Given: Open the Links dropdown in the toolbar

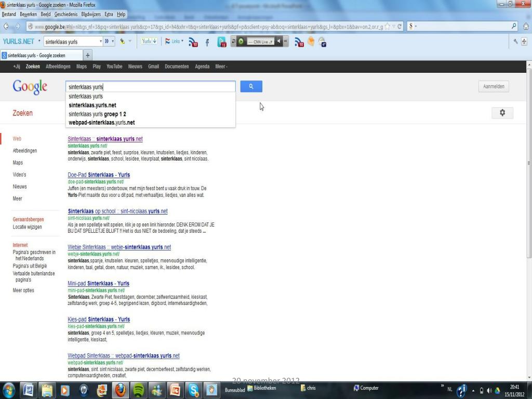Looking at the screenshot, I should pyautogui.click(x=174, y=42).
